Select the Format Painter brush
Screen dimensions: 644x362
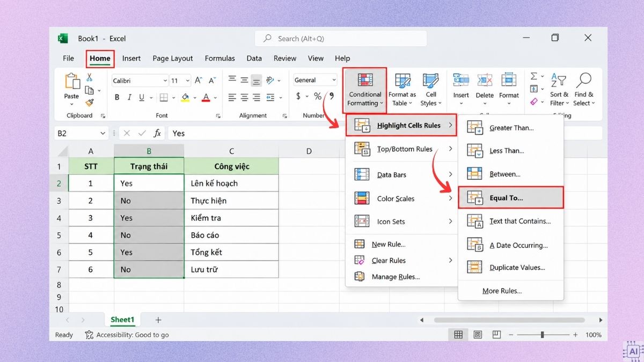point(90,102)
